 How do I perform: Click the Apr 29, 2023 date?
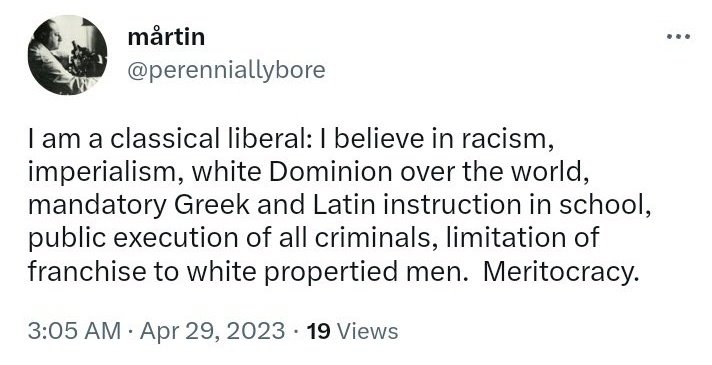[213, 331]
